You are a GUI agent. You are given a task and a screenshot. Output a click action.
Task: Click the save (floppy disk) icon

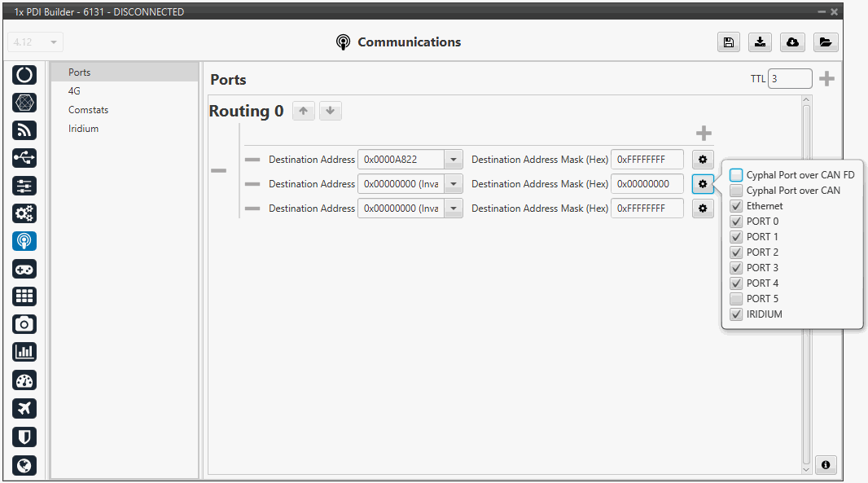point(729,42)
